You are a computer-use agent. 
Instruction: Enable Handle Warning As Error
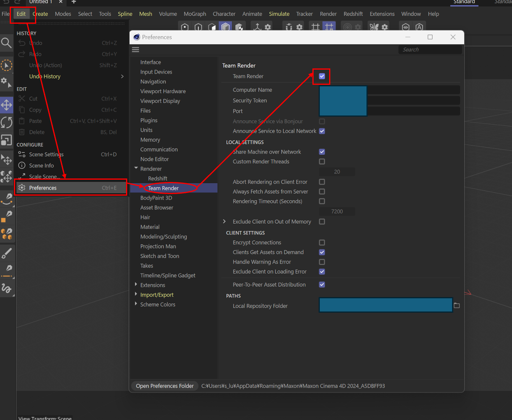322,262
